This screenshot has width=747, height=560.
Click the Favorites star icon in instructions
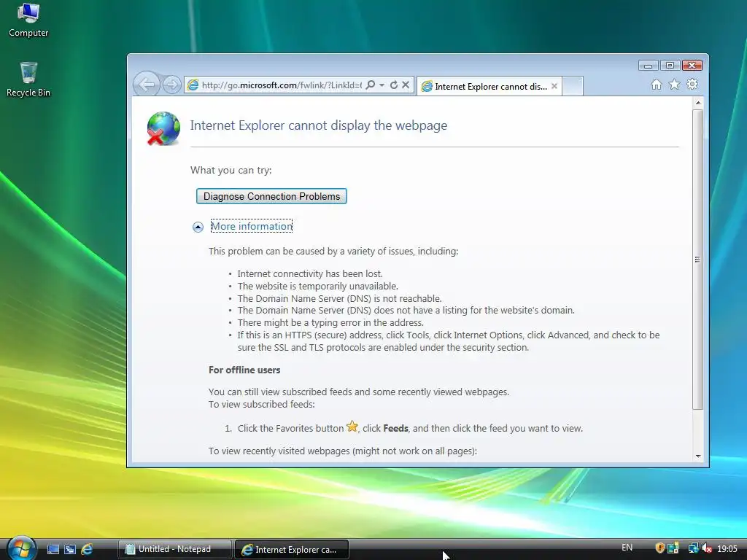point(352,426)
